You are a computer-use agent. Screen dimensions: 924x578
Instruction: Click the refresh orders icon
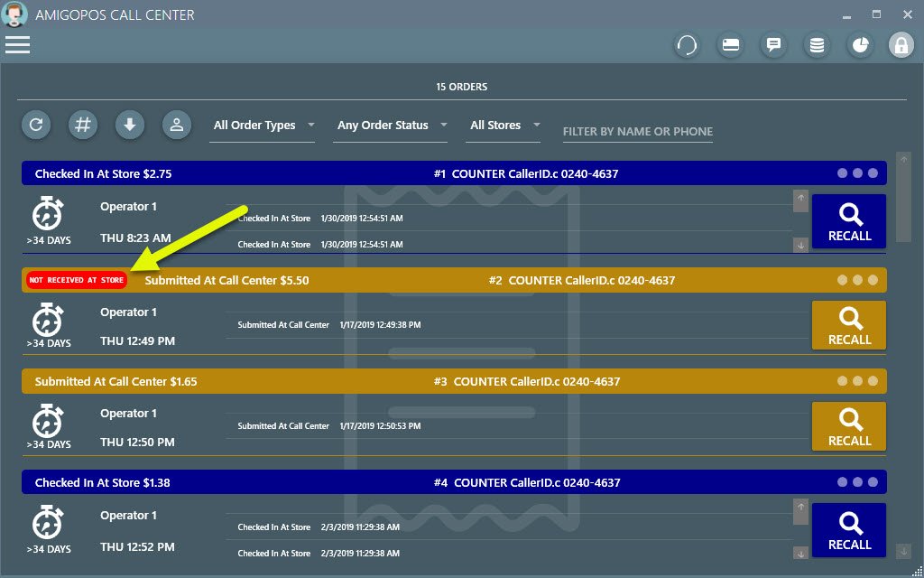tap(36, 125)
